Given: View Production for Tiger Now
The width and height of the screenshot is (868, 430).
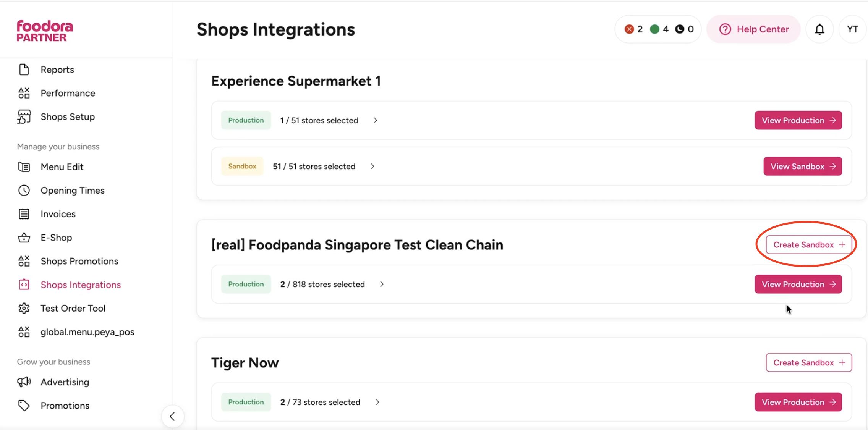Looking at the screenshot, I should click(798, 402).
